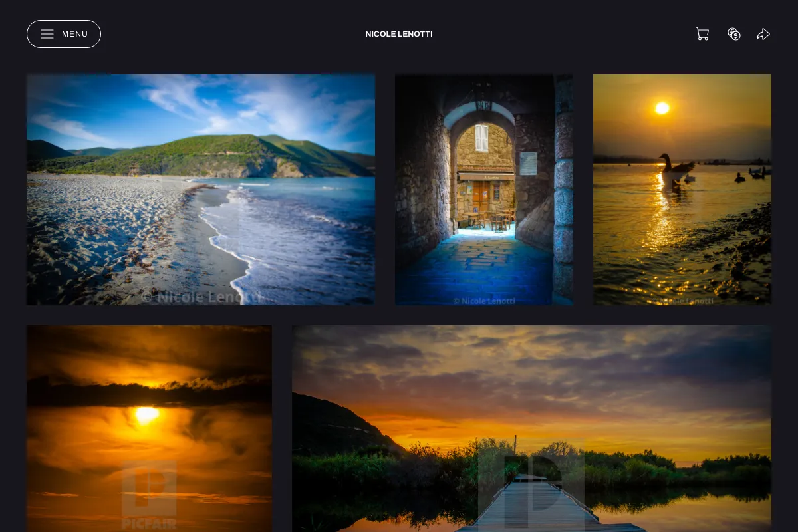Click the share arrow icon
The image size is (798, 532).
(x=763, y=34)
